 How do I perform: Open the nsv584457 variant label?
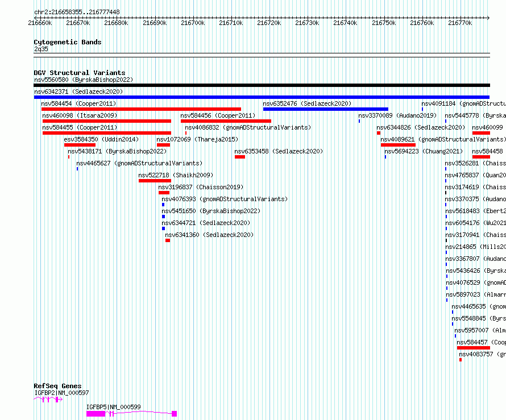coord(481,342)
